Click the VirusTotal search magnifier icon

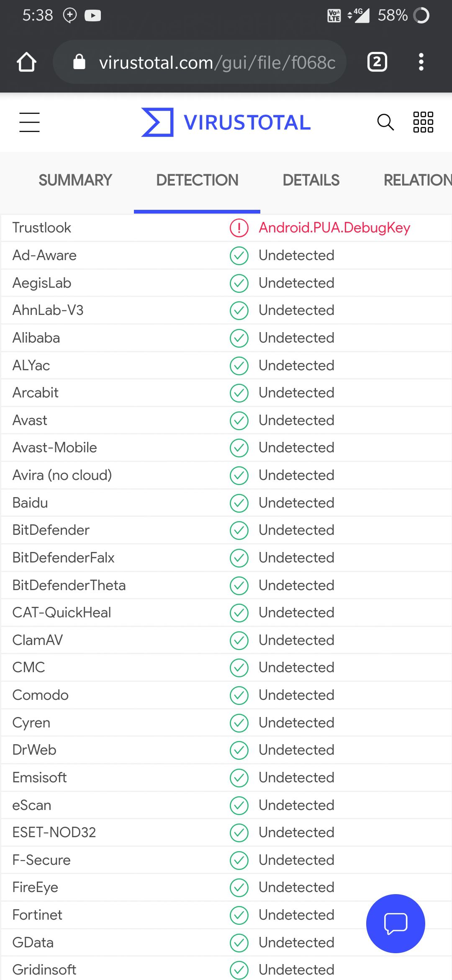point(385,122)
